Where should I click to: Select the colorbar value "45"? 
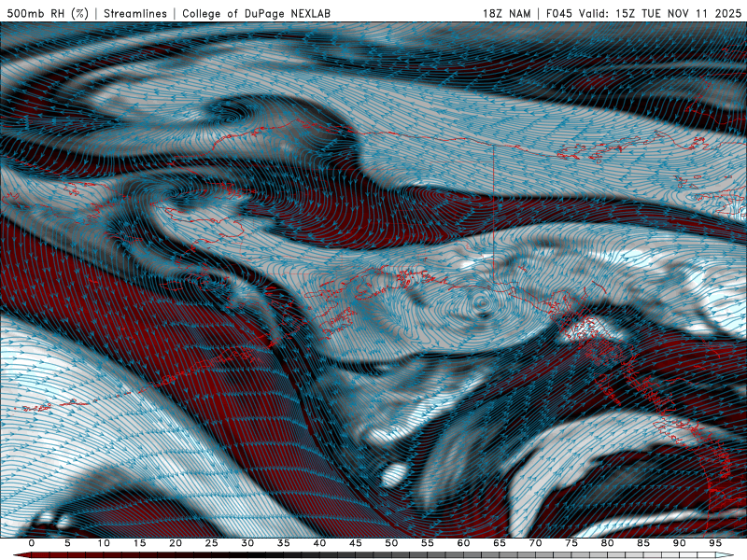click(x=356, y=543)
